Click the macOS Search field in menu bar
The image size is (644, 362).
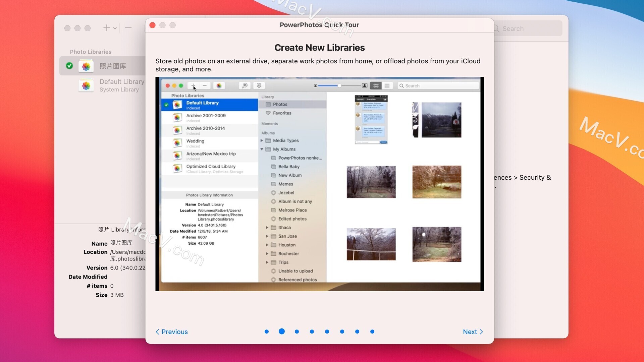click(x=527, y=28)
